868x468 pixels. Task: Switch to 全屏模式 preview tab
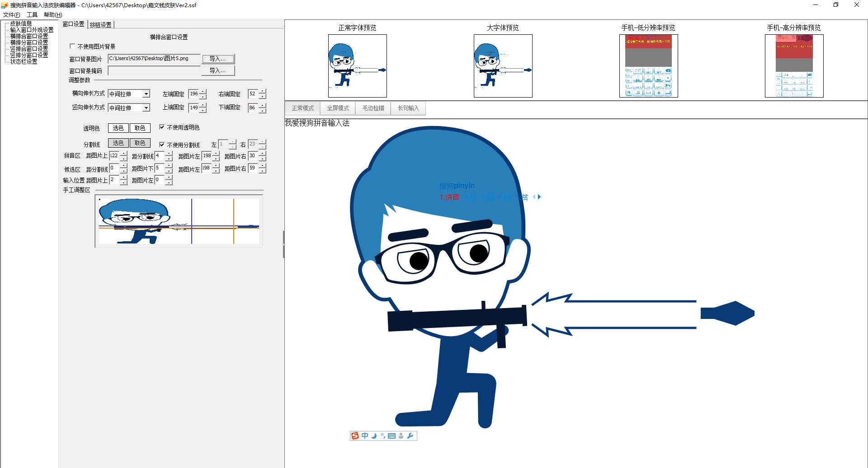click(338, 108)
